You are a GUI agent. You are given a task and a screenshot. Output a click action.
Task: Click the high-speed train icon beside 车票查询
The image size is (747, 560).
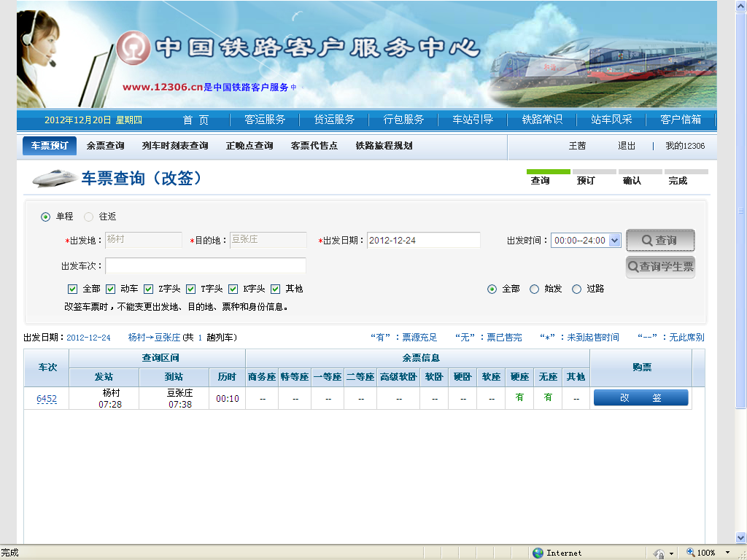tap(55, 179)
